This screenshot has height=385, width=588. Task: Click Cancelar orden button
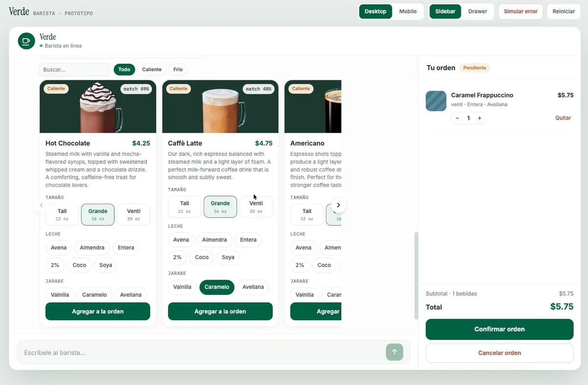click(x=499, y=353)
